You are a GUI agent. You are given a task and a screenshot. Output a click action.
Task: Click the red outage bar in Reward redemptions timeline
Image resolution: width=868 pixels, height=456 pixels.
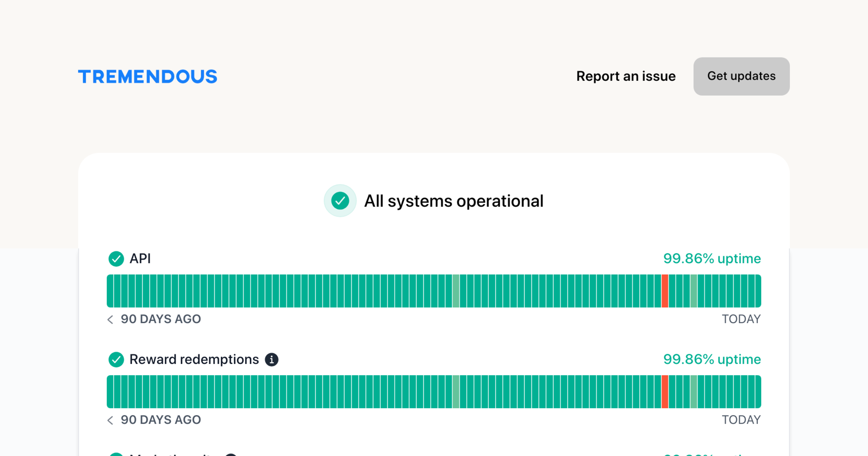(665, 392)
